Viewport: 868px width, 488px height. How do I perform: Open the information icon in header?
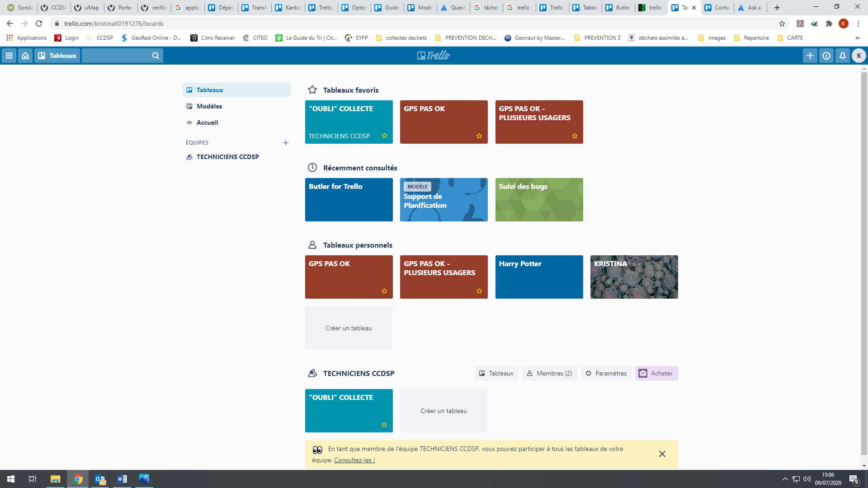tap(826, 56)
